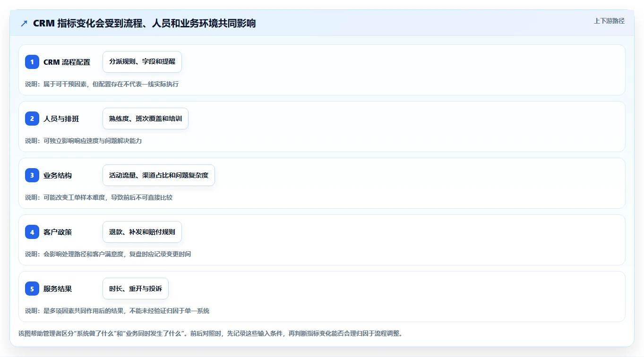The height and width of the screenshot is (357, 644).
Task: Click the number 4 badge for 客户政策
Action: tap(32, 232)
